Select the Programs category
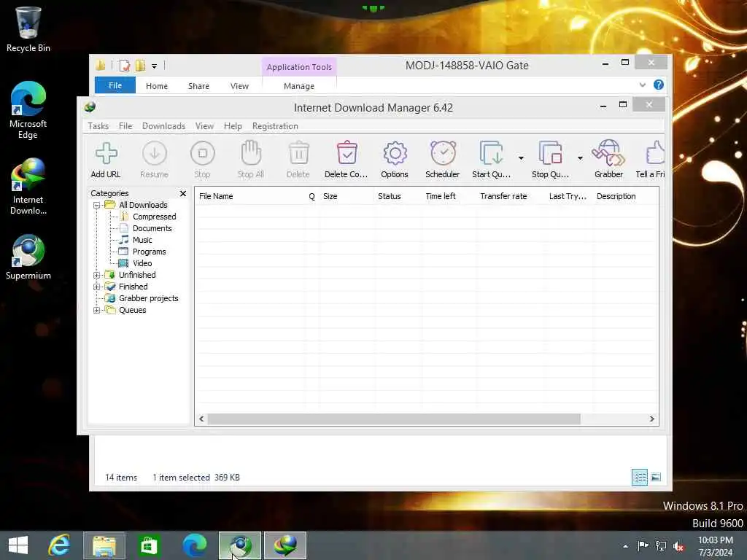The width and height of the screenshot is (747, 560). pyautogui.click(x=149, y=252)
